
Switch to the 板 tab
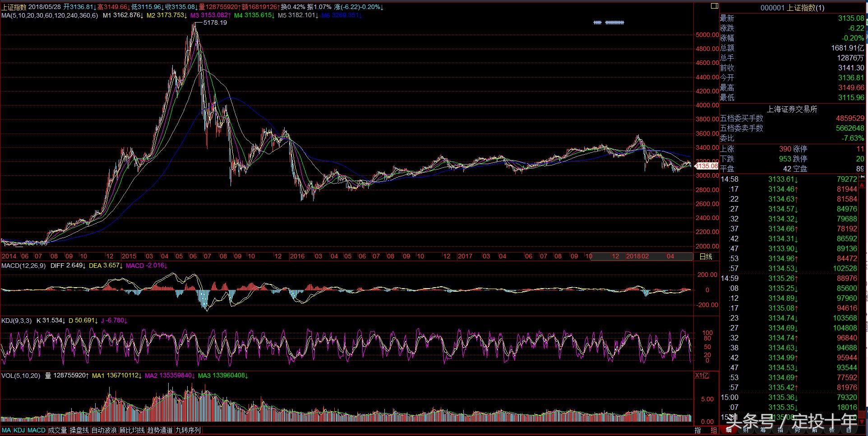coord(831,431)
